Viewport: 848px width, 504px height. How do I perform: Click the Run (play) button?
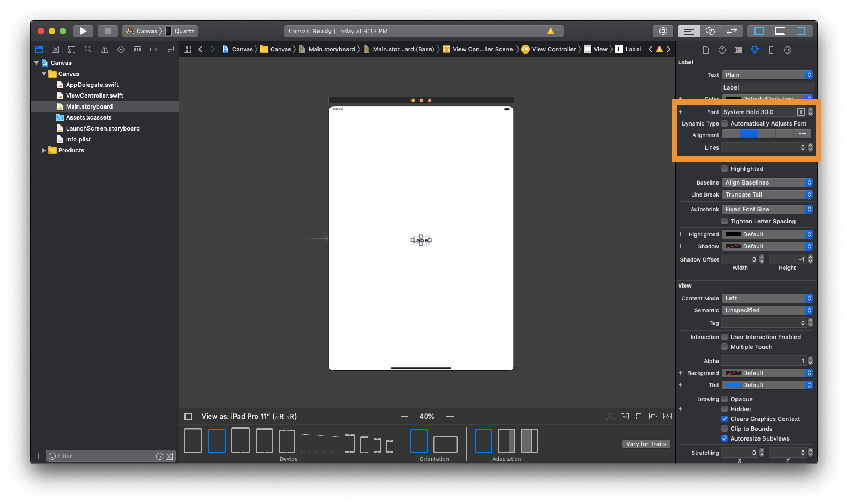point(83,31)
